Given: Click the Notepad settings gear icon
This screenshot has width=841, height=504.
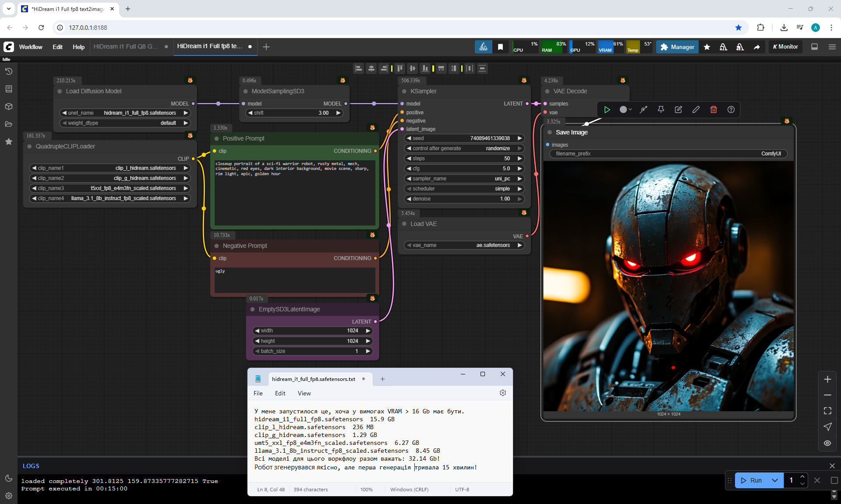Looking at the screenshot, I should [x=502, y=393].
